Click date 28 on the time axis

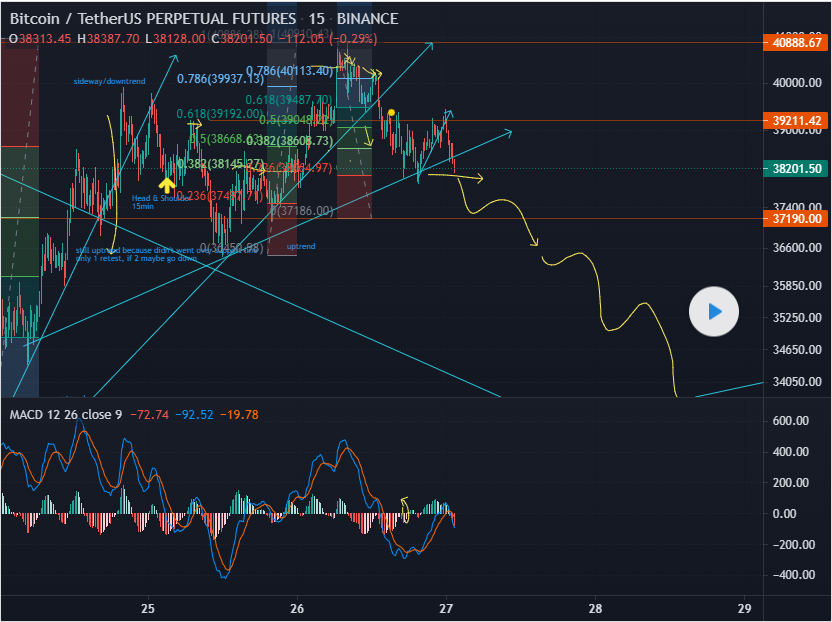tap(595, 608)
